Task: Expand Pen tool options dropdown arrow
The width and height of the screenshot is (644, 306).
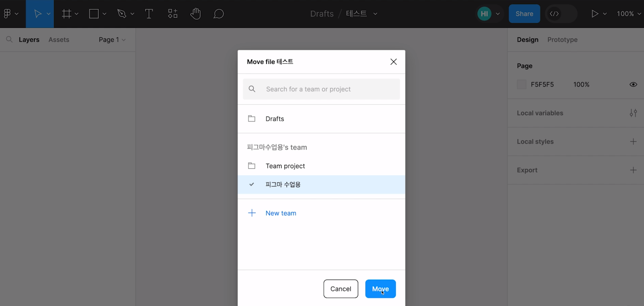Action: [132, 14]
